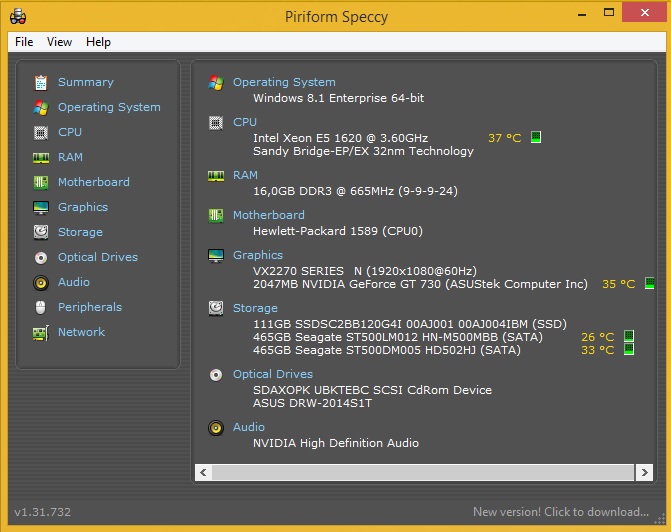Screen dimensions: 671x532
Task: Click the Audio speaker icon in sidebar
Action: (x=41, y=282)
